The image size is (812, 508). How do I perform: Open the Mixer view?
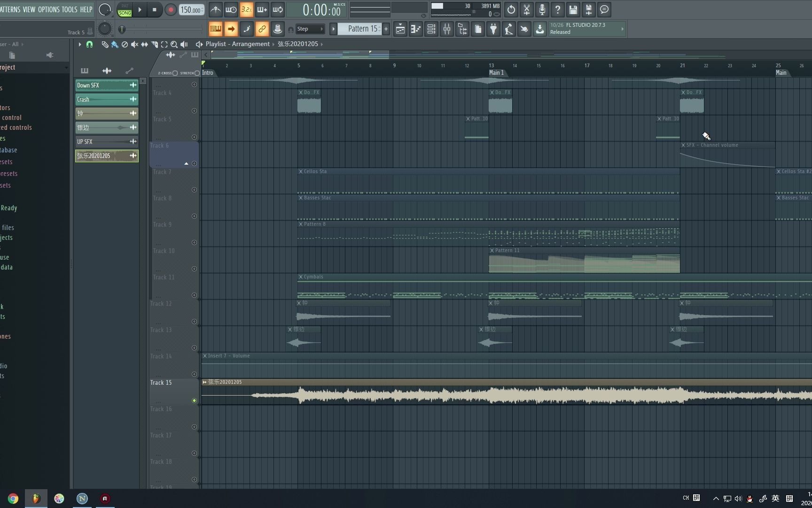coord(446,29)
